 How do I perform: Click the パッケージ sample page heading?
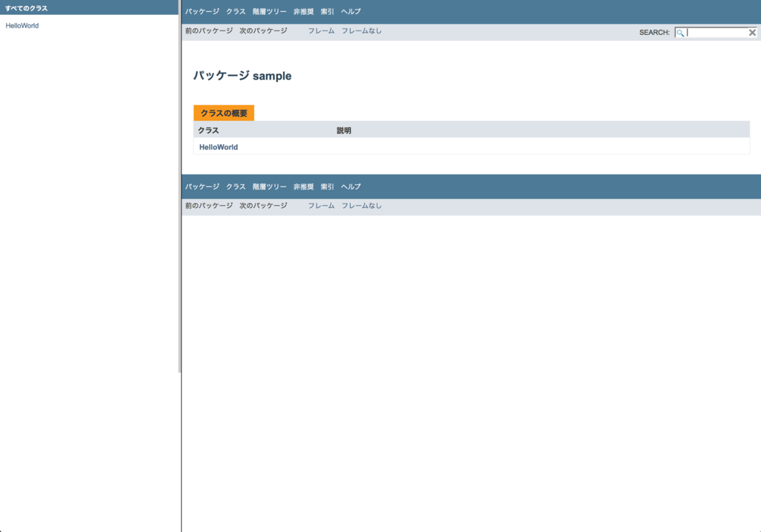click(242, 76)
